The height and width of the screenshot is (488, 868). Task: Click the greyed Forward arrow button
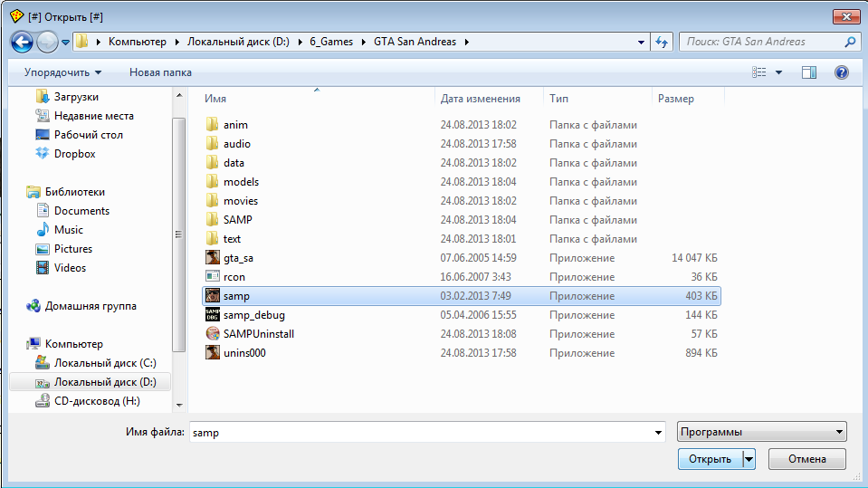point(47,42)
